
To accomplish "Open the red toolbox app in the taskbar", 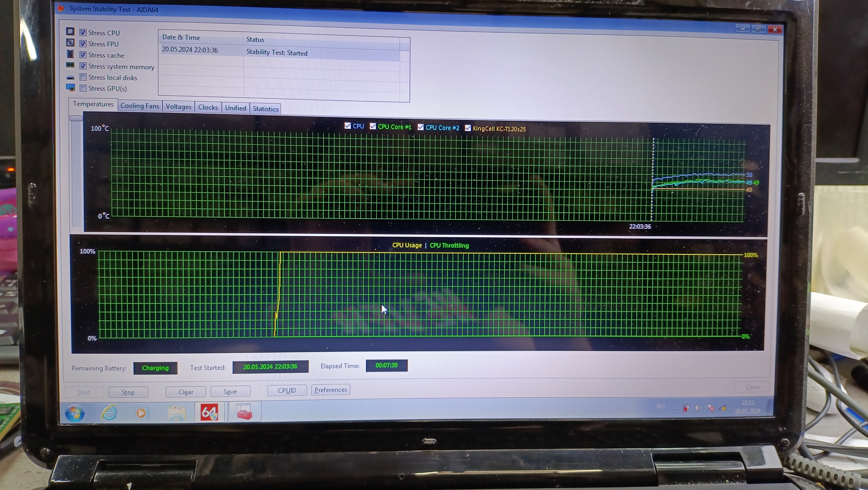I will click(245, 411).
